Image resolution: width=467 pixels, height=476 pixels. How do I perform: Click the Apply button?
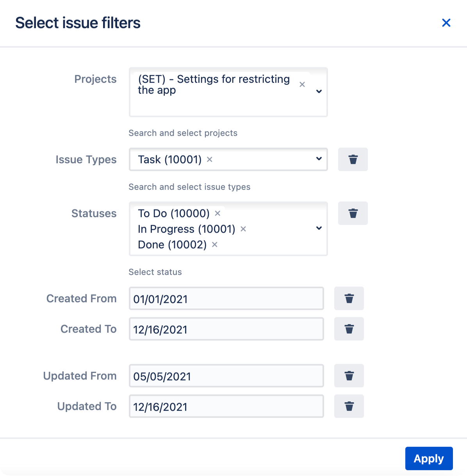pos(429,458)
